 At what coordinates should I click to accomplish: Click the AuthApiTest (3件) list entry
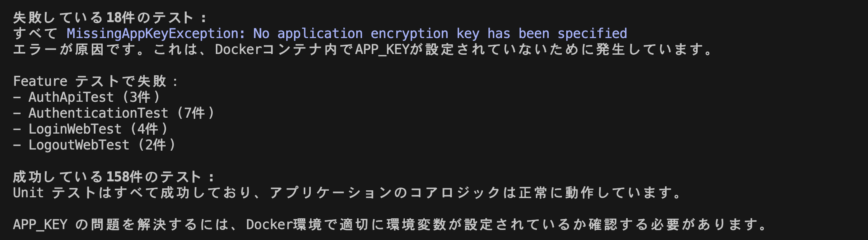click(86, 97)
